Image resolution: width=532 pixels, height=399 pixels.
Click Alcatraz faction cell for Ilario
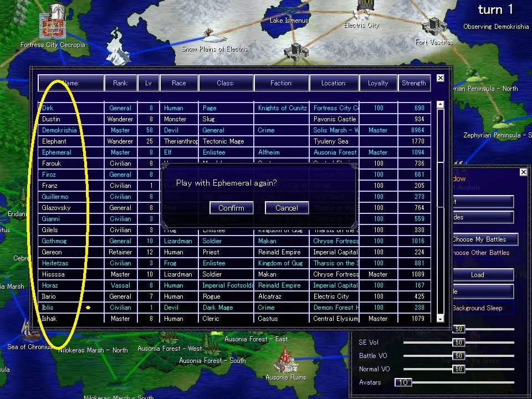tap(282, 296)
